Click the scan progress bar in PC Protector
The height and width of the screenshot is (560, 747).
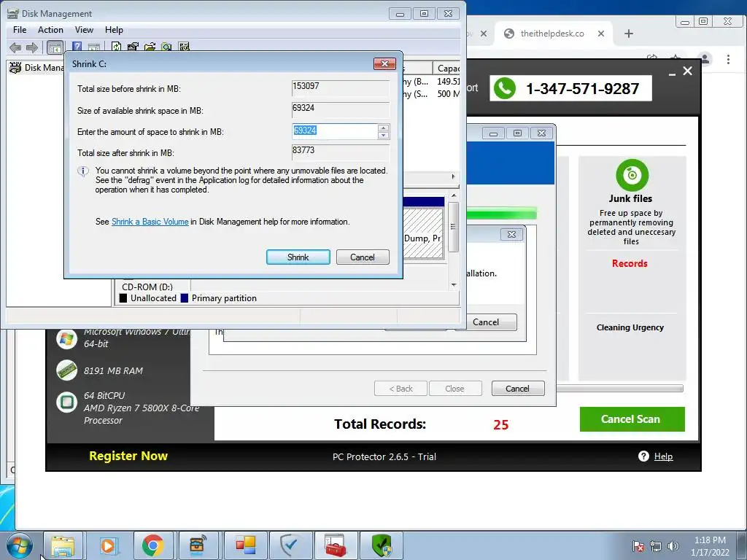click(x=619, y=389)
